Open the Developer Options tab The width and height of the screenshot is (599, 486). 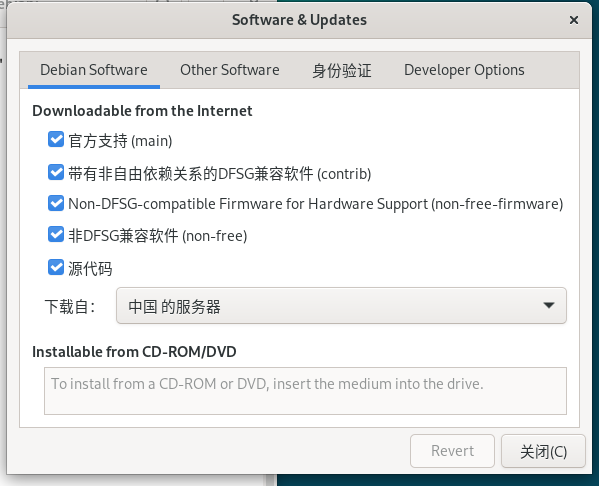(464, 70)
